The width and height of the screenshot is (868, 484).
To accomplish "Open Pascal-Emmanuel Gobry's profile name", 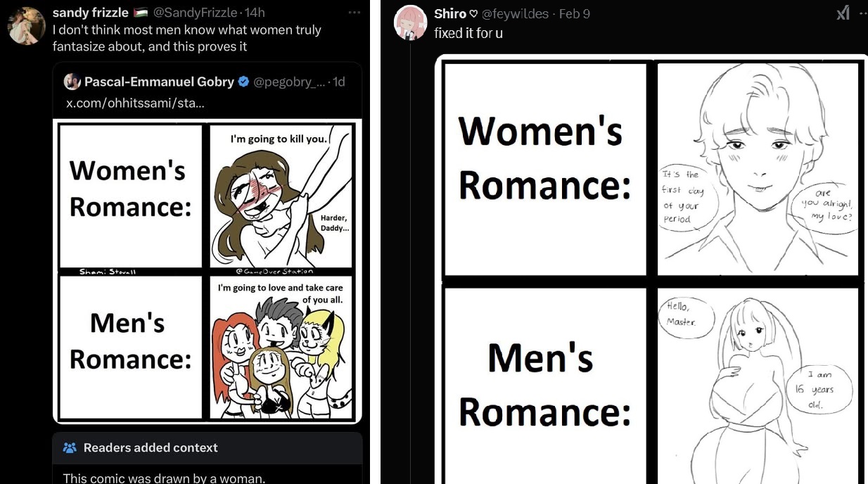I will click(x=159, y=82).
